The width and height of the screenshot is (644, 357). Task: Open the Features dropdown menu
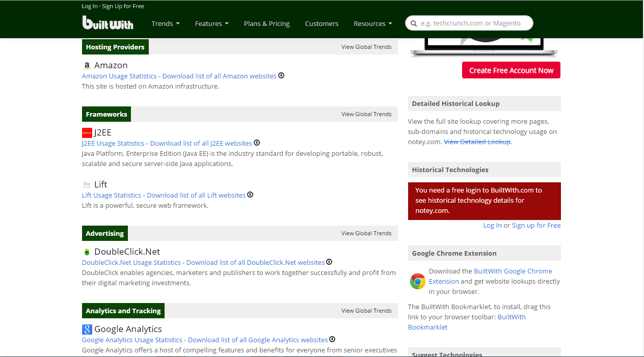pos(212,23)
